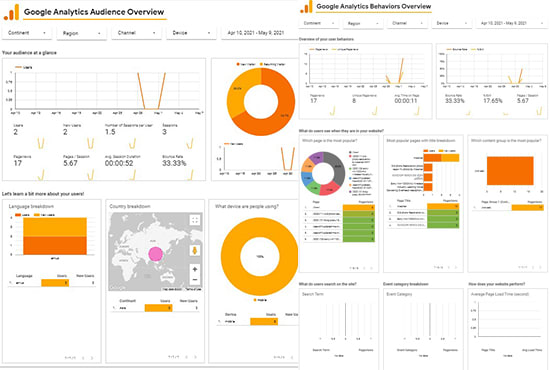
Task: Click the Sessions scorecard showing 3
Action: [x=165, y=132]
